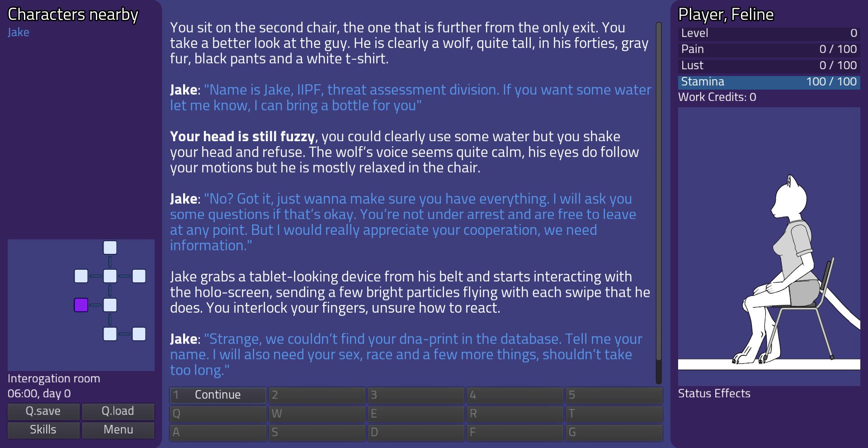Click the topmost room square on minimap

click(110, 248)
